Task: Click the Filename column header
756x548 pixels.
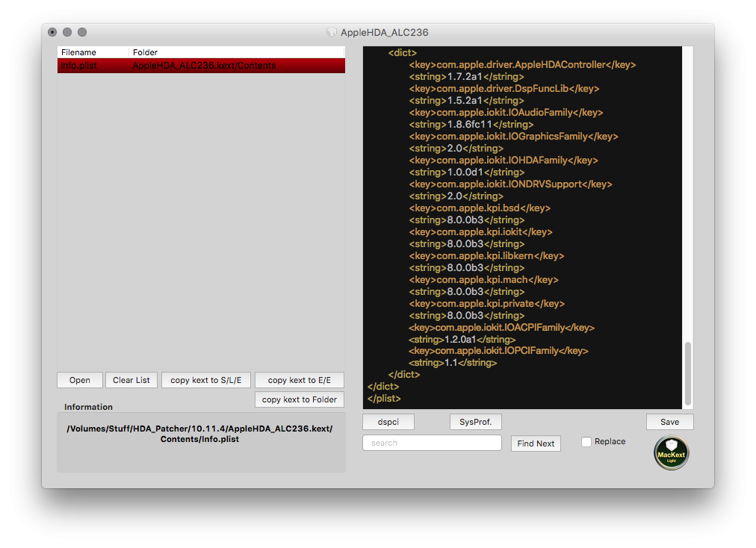Action: [76, 52]
